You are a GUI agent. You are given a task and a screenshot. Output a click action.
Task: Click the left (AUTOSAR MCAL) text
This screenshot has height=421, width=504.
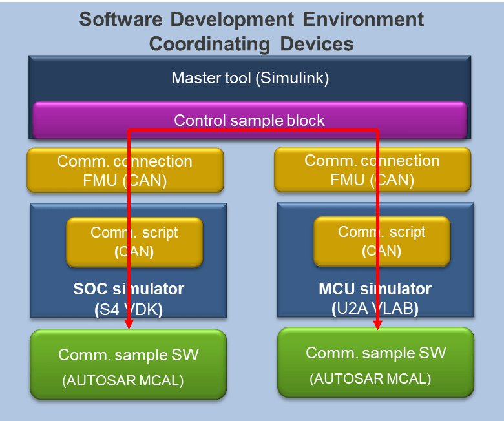click(x=123, y=381)
